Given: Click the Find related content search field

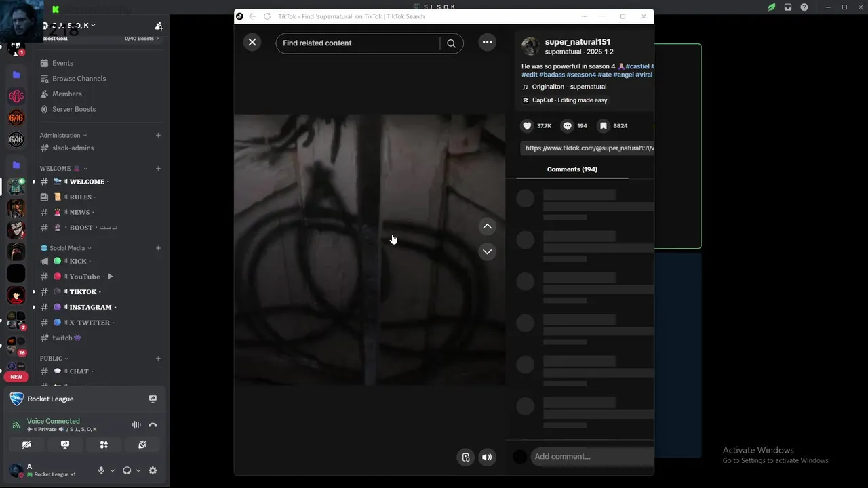Looking at the screenshot, I should click(x=357, y=43).
